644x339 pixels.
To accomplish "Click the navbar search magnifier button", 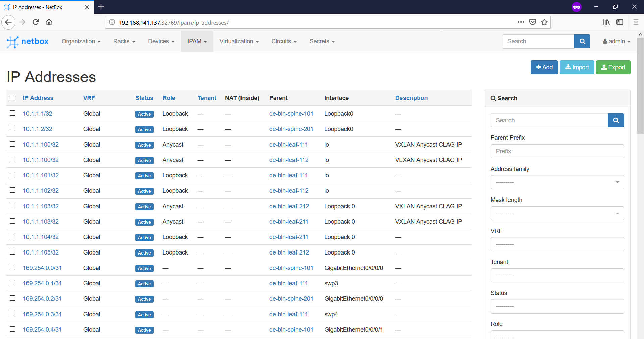I will click(x=582, y=41).
